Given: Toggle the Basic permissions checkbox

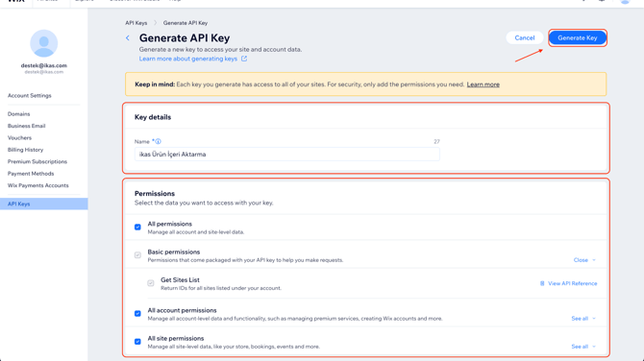Looking at the screenshot, I should point(137,255).
